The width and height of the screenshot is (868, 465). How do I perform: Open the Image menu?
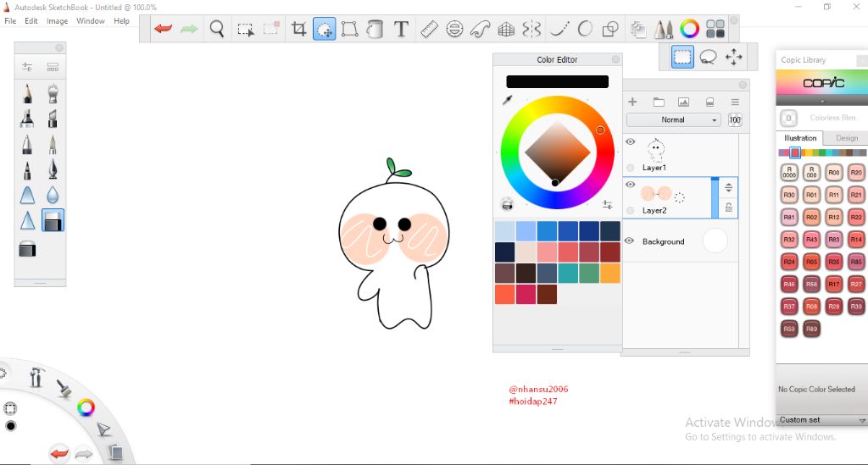(x=57, y=21)
